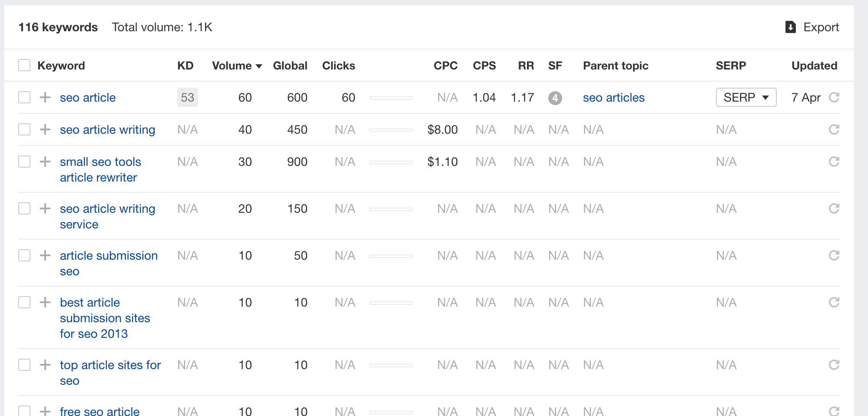
Task: Sort table by Global column header
Action: (x=290, y=66)
